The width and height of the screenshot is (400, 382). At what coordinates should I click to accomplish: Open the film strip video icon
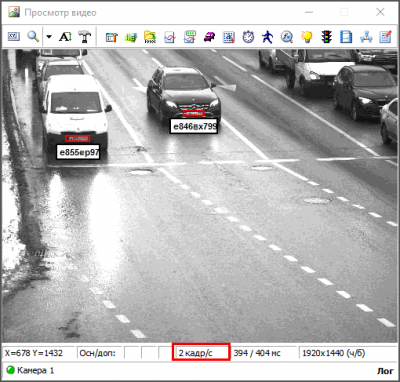coord(346,37)
